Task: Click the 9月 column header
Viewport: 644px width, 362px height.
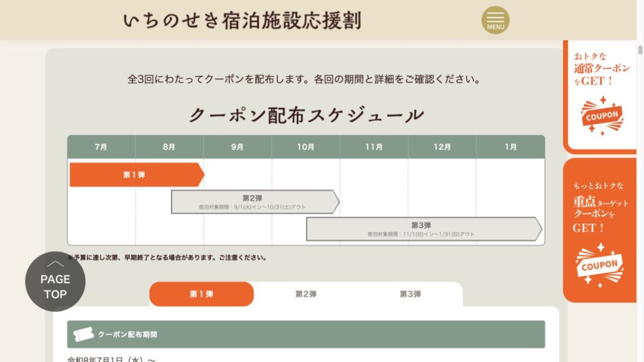Action: (237, 147)
